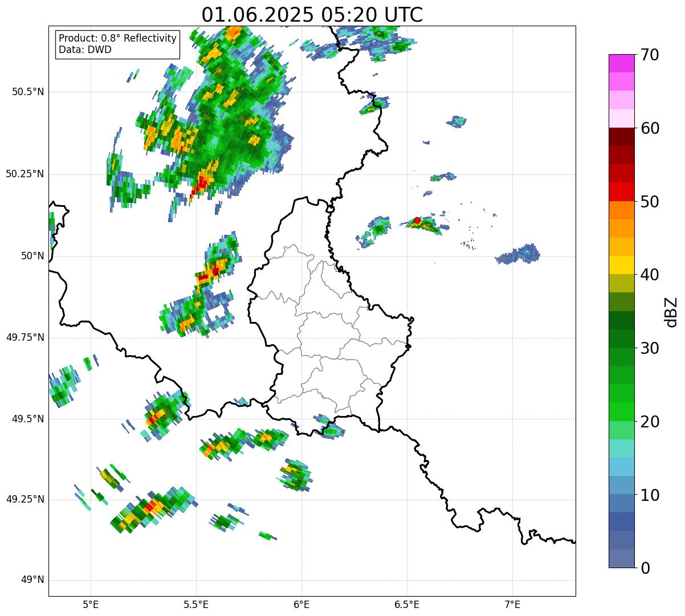This screenshot has height=616, width=685.
Task: Click the 49.5°N latitude label
Action: coord(28,419)
